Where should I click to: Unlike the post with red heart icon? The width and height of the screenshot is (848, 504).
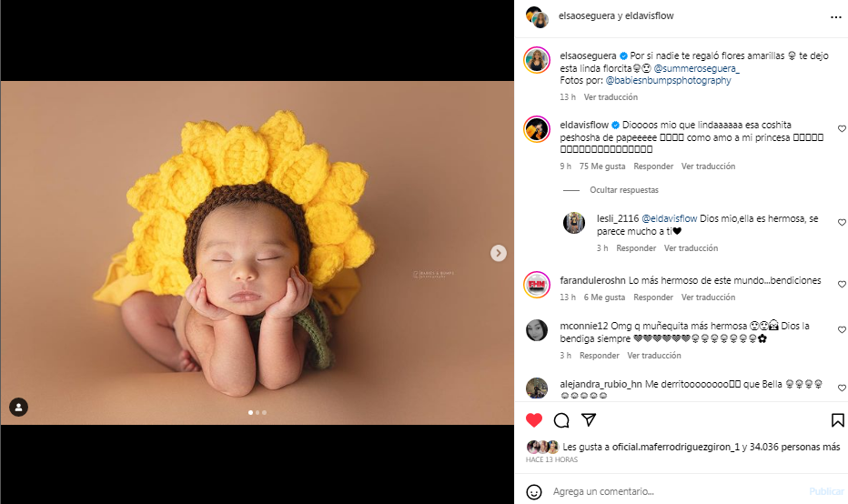click(534, 420)
